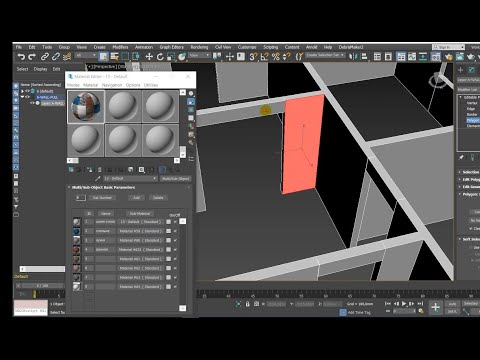Viewport: 480px width, 360px height.
Task: Click the eyedropper pick material icon
Action: pyautogui.click(x=98, y=179)
